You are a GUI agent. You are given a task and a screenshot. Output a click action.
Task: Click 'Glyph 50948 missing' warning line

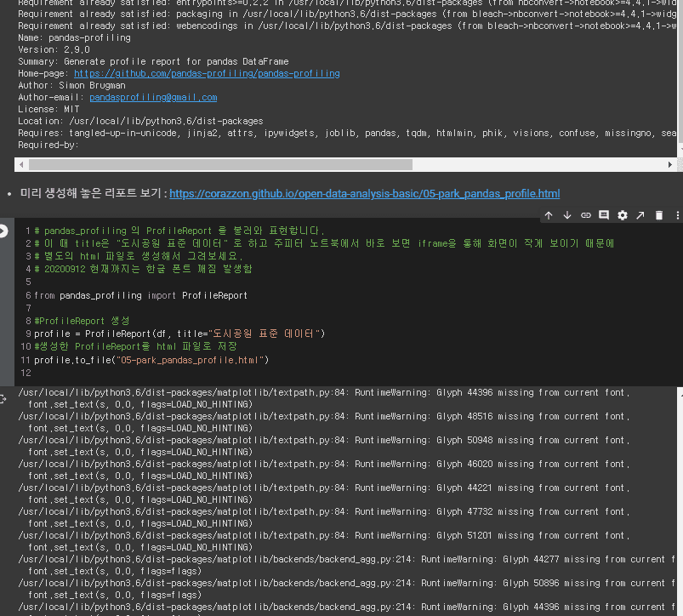pyautogui.click(x=324, y=441)
